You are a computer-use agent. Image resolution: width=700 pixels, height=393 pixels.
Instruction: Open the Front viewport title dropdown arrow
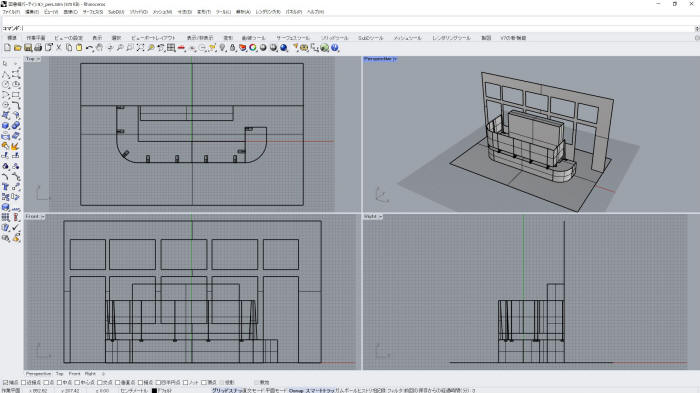click(43, 217)
